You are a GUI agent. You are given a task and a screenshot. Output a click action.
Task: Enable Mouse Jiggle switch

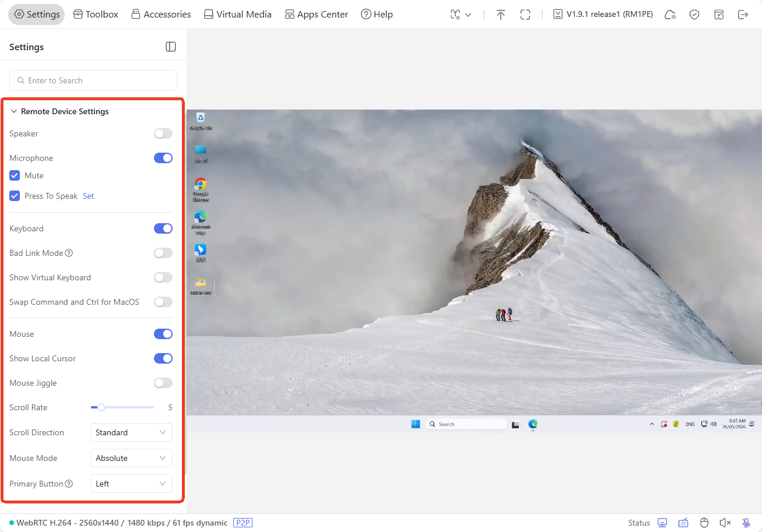pyautogui.click(x=163, y=383)
